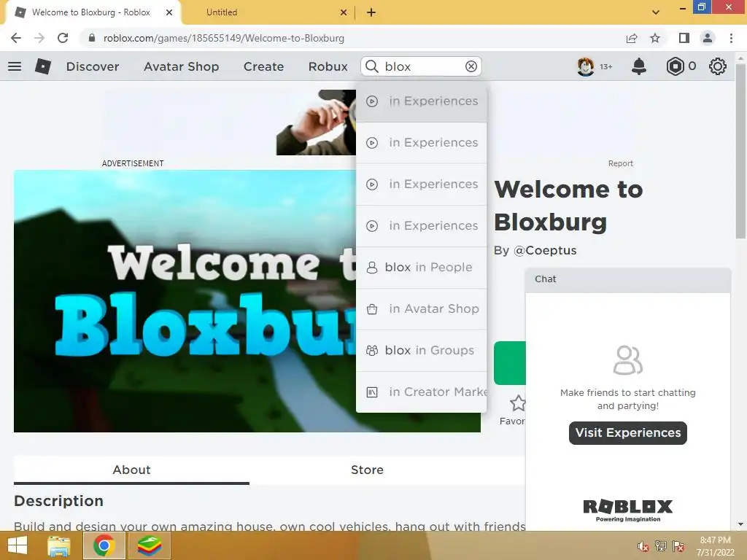Select 'blox in People' suggestion

pyautogui.click(x=421, y=267)
